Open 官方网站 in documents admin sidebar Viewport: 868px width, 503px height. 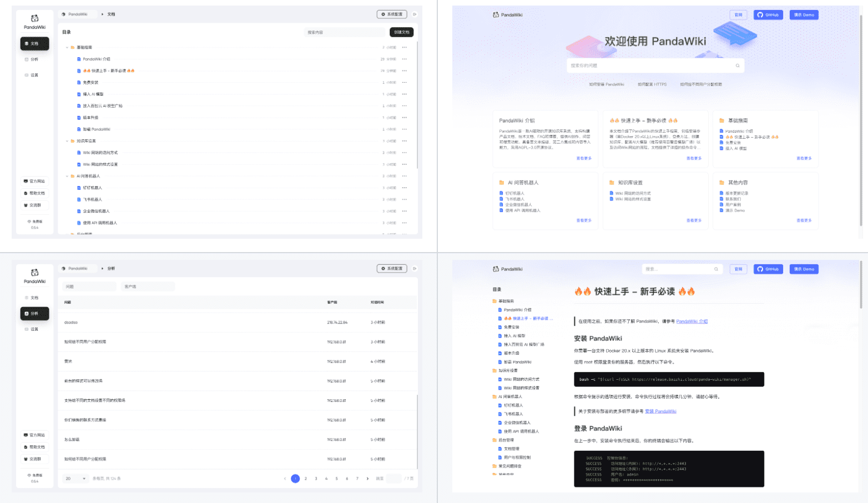34,181
